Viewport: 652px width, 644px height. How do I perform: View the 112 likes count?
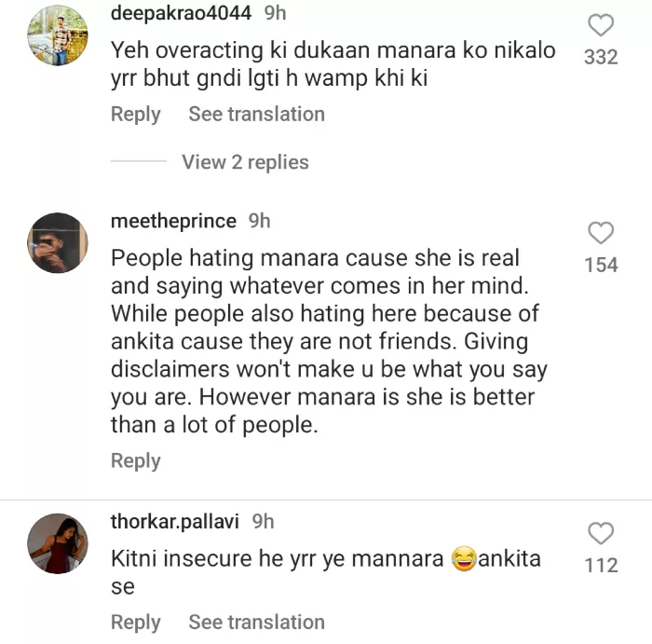coord(601,566)
